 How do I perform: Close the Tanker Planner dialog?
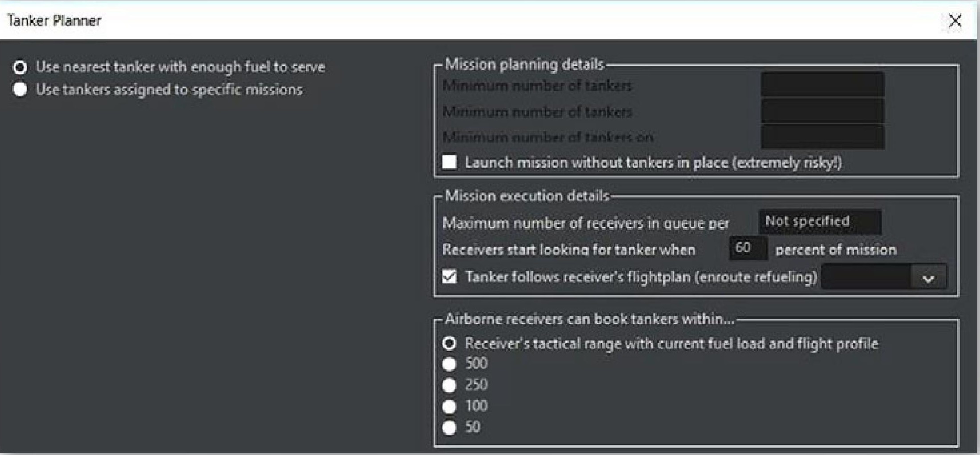955,21
